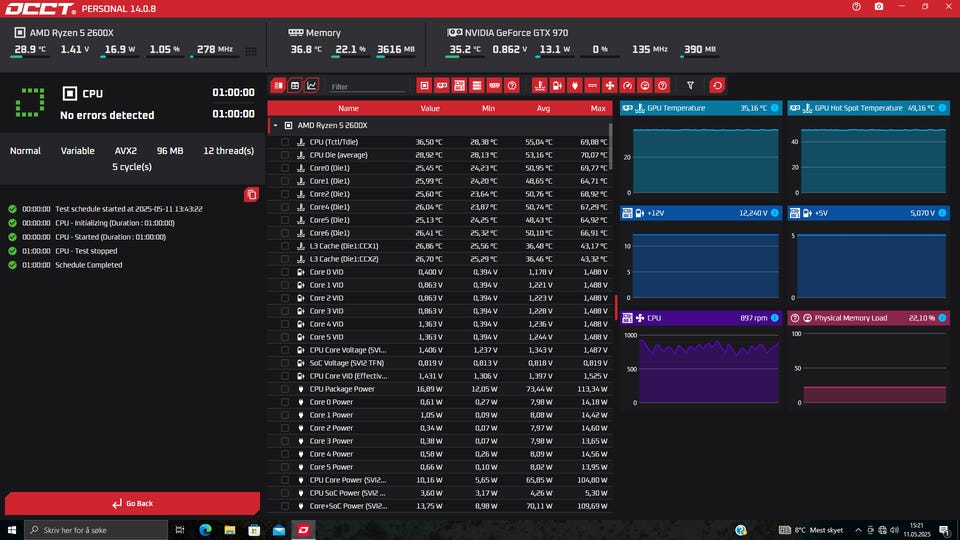The image size is (960, 540).
Task: Click 'No errors detected' status text
Action: click(x=107, y=115)
